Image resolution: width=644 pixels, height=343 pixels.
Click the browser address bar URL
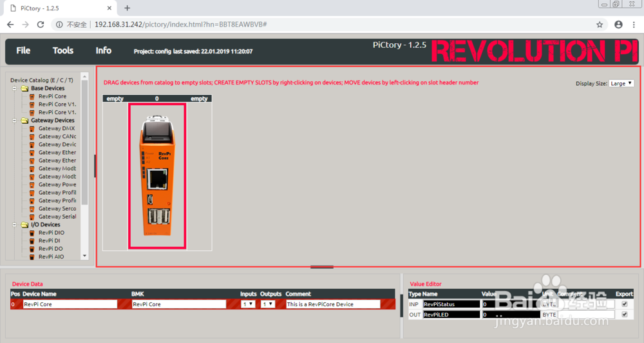point(181,24)
